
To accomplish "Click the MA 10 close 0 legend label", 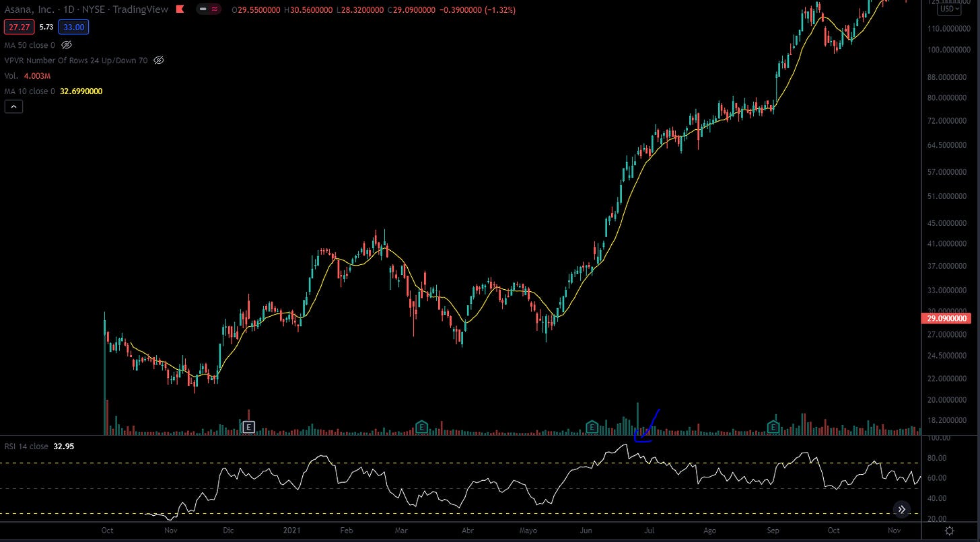I will (x=30, y=91).
